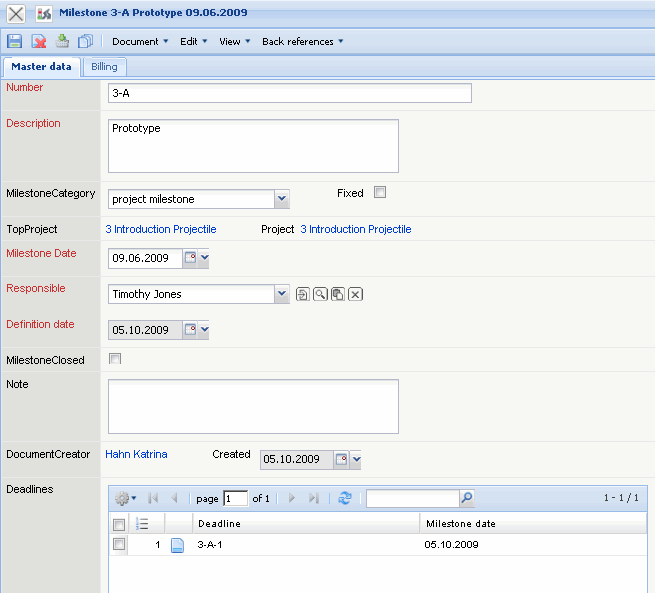Select the 3-A-1 deadline row checkbox
This screenshot has width=655, height=593.
click(x=119, y=545)
